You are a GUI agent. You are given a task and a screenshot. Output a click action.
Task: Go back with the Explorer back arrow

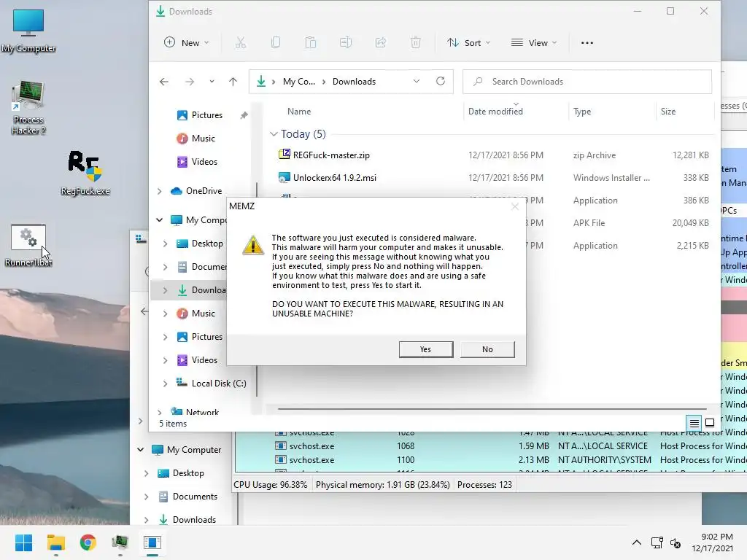pos(164,82)
